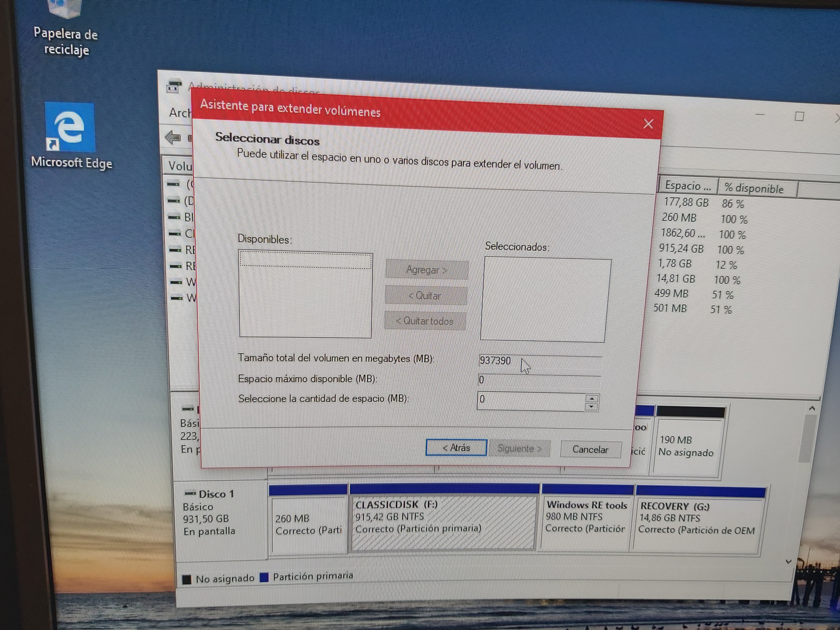Select the Disponibles list box

click(305, 295)
